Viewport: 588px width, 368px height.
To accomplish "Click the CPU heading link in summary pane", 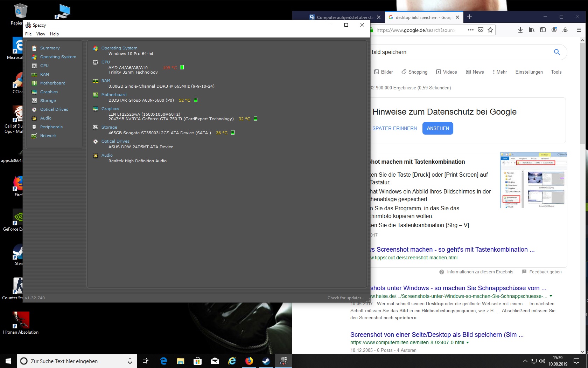I will (106, 62).
